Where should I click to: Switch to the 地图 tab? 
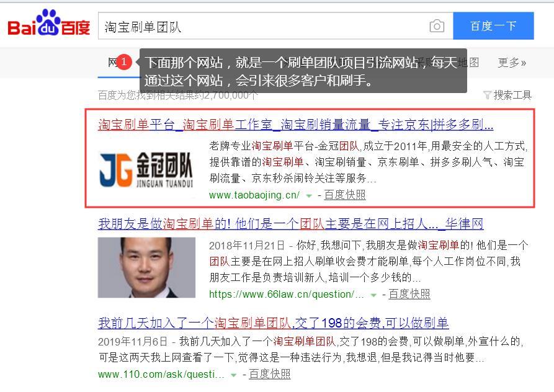469,63
